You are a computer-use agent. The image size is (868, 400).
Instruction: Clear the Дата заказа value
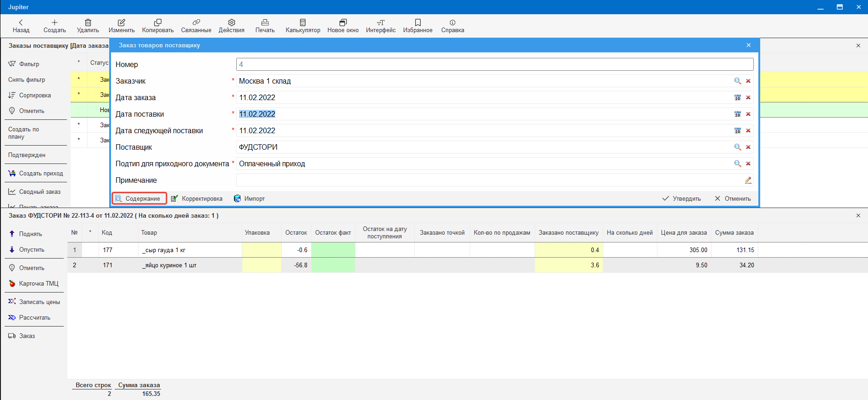pyautogui.click(x=748, y=97)
